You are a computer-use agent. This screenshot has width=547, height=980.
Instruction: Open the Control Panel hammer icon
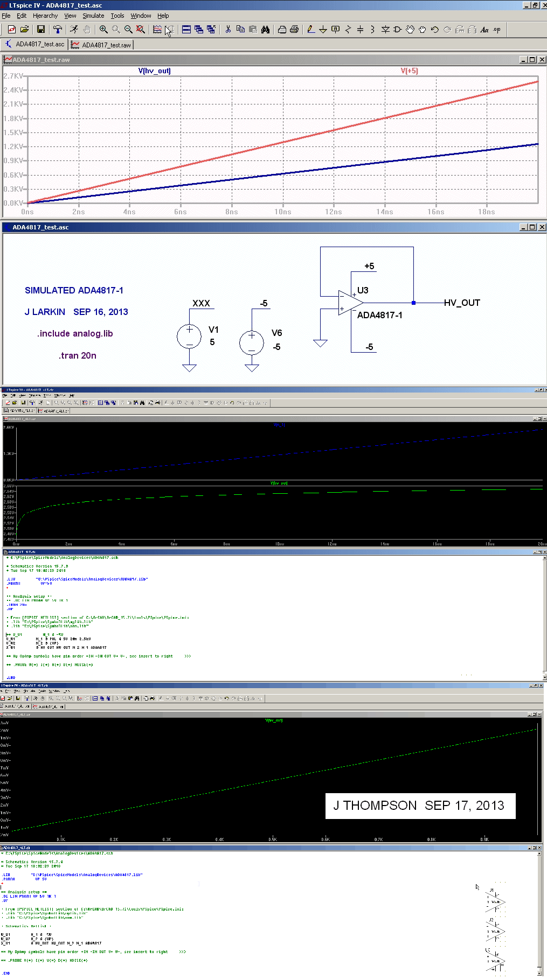57,30
